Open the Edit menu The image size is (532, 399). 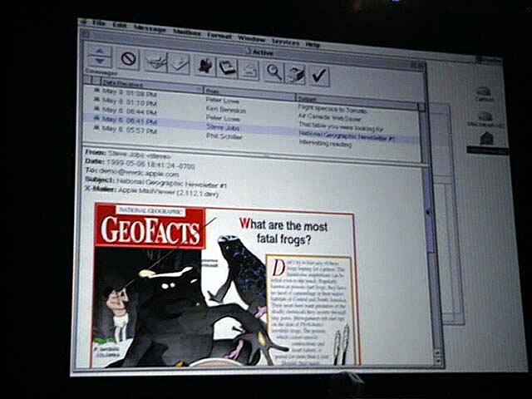(x=120, y=26)
